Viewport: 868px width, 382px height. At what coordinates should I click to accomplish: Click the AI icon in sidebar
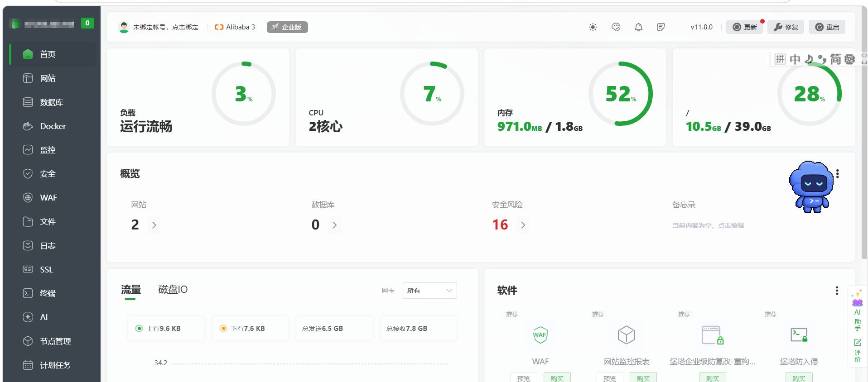click(x=28, y=317)
